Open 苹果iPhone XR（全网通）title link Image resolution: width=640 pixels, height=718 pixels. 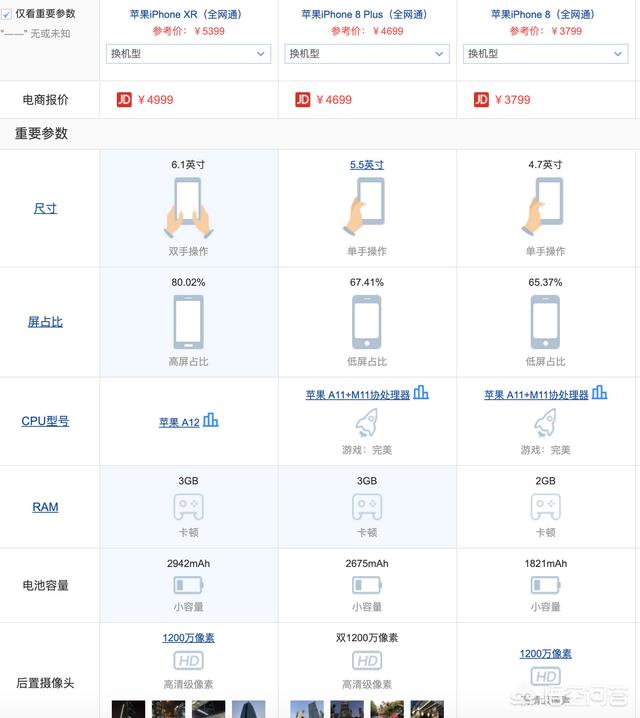click(185, 14)
